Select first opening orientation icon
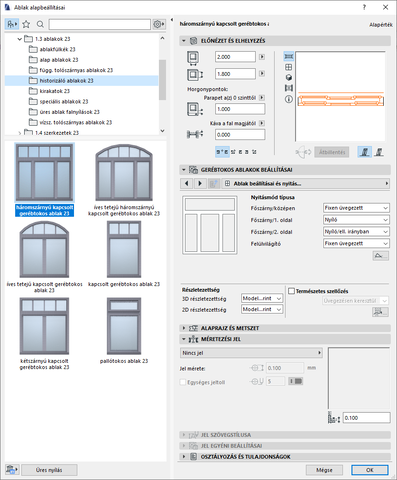The height and width of the screenshot is (480, 397). (365, 152)
